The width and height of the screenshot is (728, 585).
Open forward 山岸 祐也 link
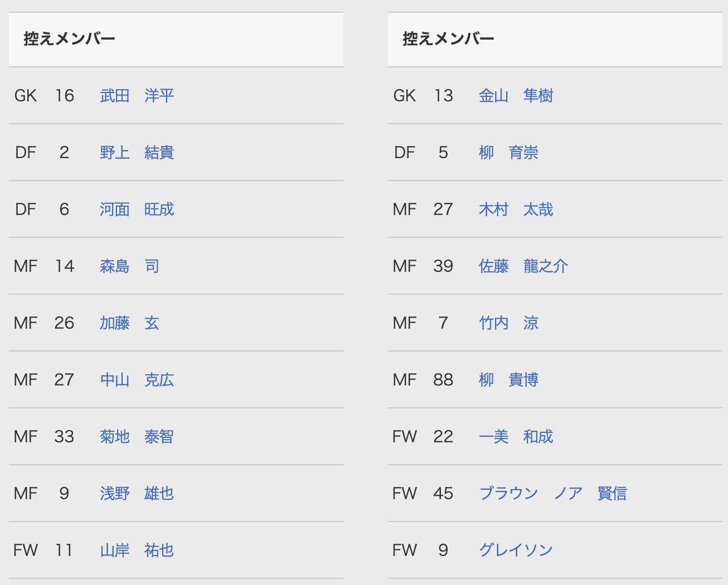(137, 550)
